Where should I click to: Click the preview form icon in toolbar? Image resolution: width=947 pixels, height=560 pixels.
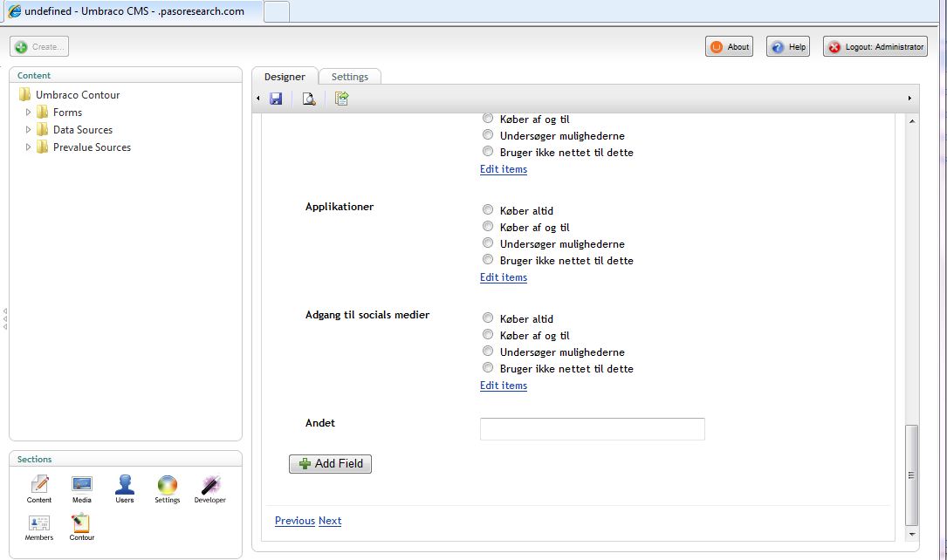(x=308, y=99)
